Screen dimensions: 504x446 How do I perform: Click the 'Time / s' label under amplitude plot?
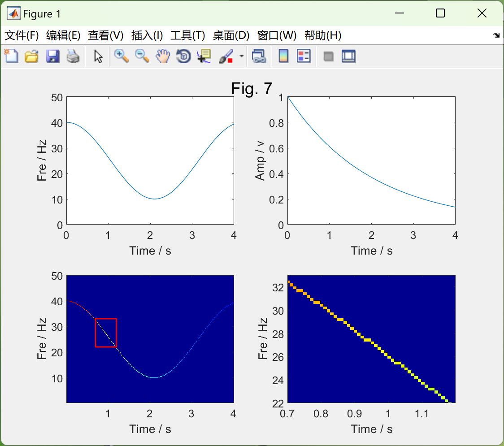coord(372,251)
